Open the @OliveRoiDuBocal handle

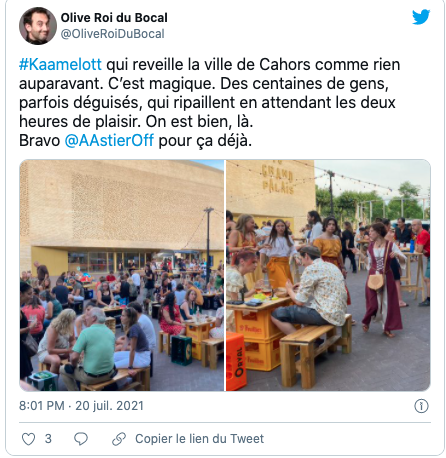click(x=113, y=34)
